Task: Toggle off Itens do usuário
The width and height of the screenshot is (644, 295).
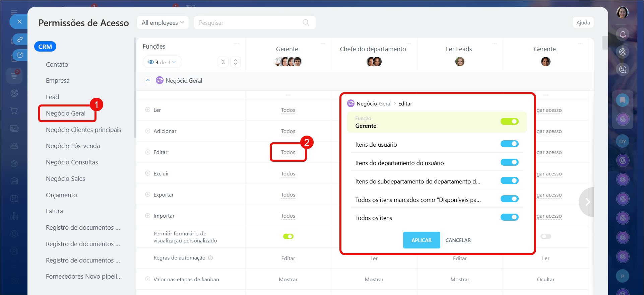Action: coord(509,144)
